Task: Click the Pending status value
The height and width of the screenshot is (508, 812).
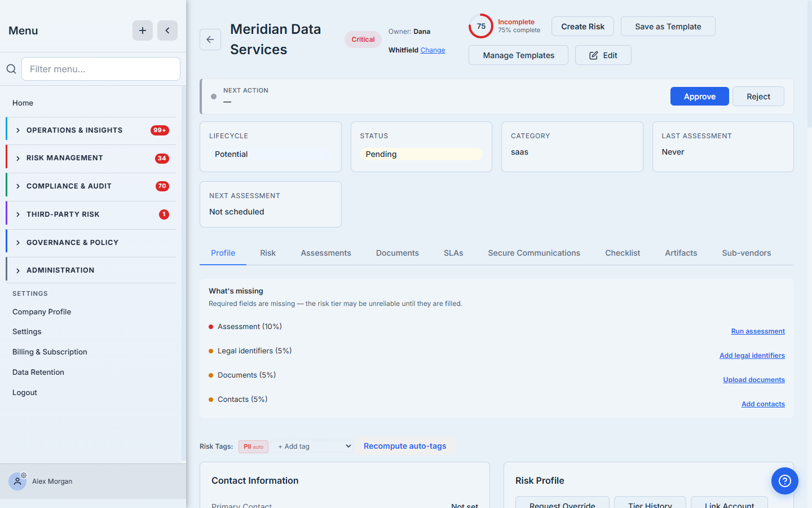Action: [x=421, y=154]
